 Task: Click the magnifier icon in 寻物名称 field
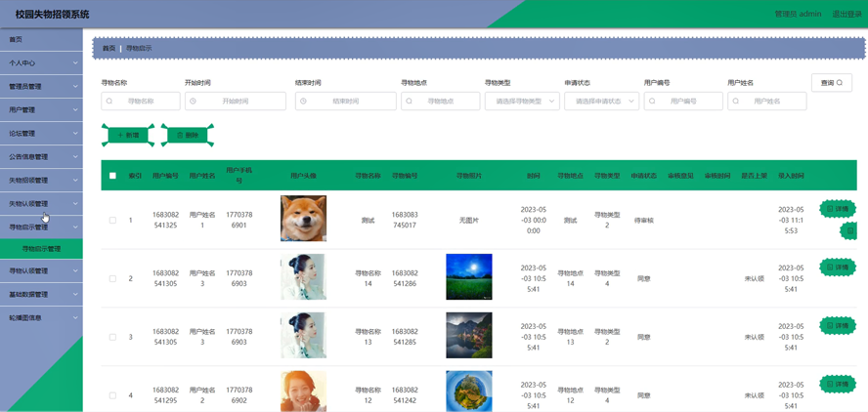tap(109, 102)
